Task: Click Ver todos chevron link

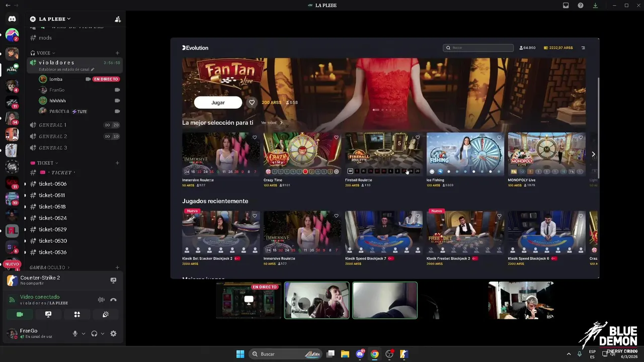Action: [x=272, y=123]
